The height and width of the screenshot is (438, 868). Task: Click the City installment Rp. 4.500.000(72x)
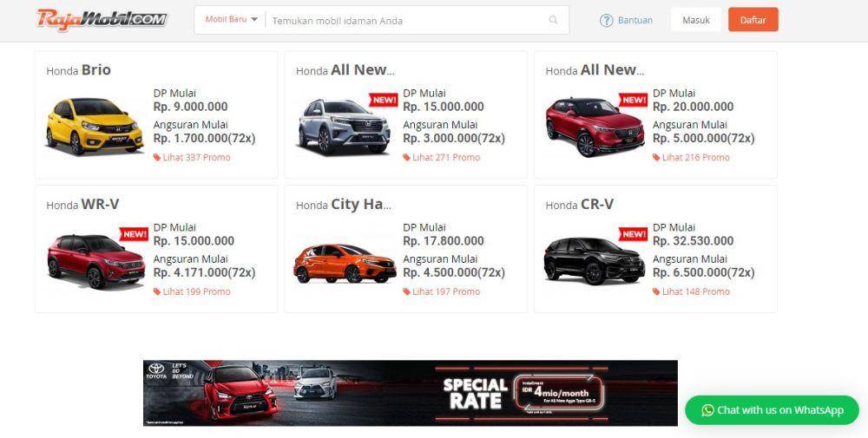tap(454, 272)
